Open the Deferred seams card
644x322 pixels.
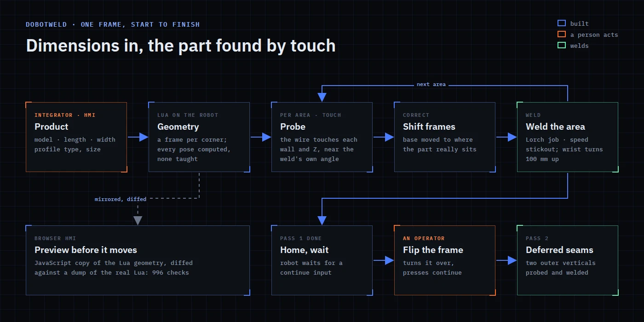pyautogui.click(x=568, y=260)
